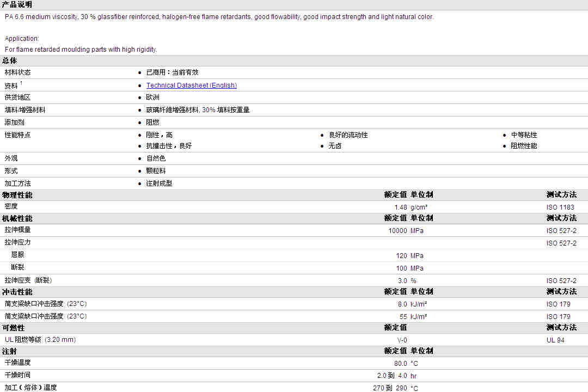
Task: Select the 断裂 sub-row label
Action: pyautogui.click(x=17, y=267)
